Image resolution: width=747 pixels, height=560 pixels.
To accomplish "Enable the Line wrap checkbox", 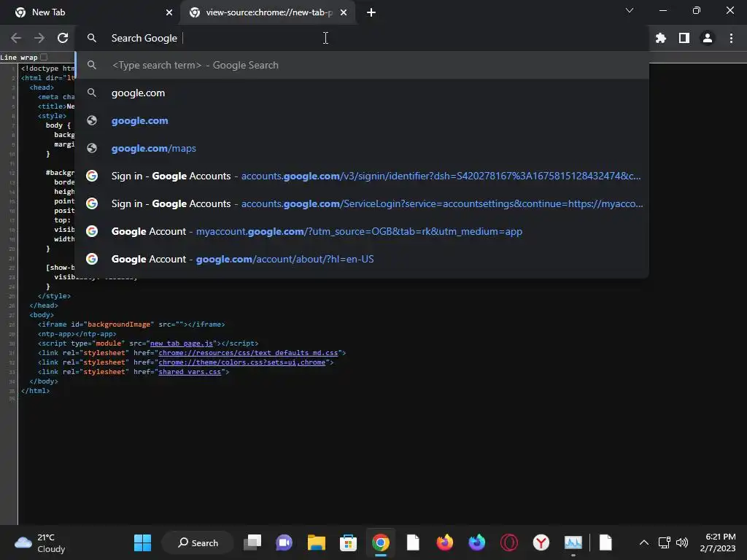I will coord(44,57).
